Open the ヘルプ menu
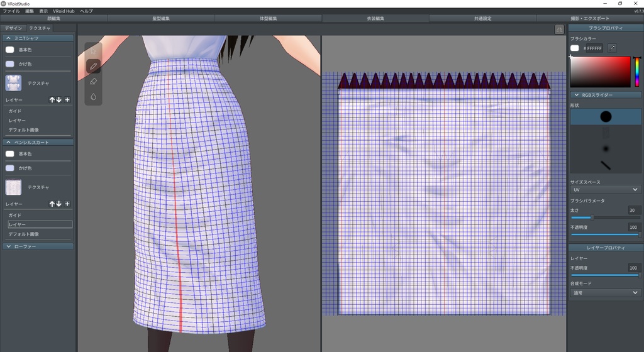 (x=86, y=11)
